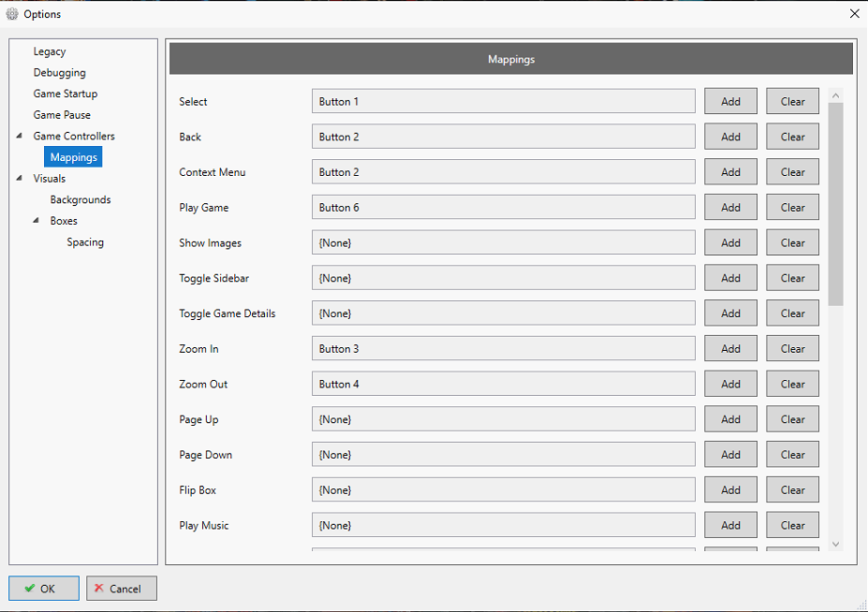Open the Legacy options page
This screenshot has height=612, width=868.
[50, 51]
